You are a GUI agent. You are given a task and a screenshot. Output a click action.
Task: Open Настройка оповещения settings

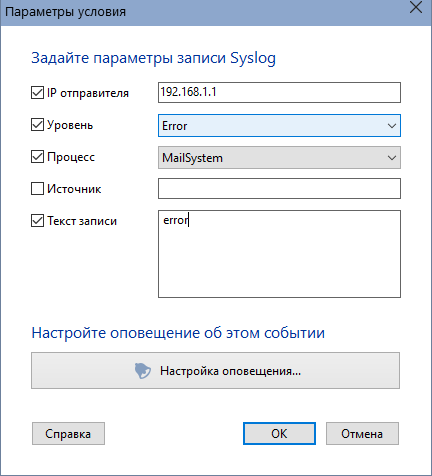pos(215,370)
